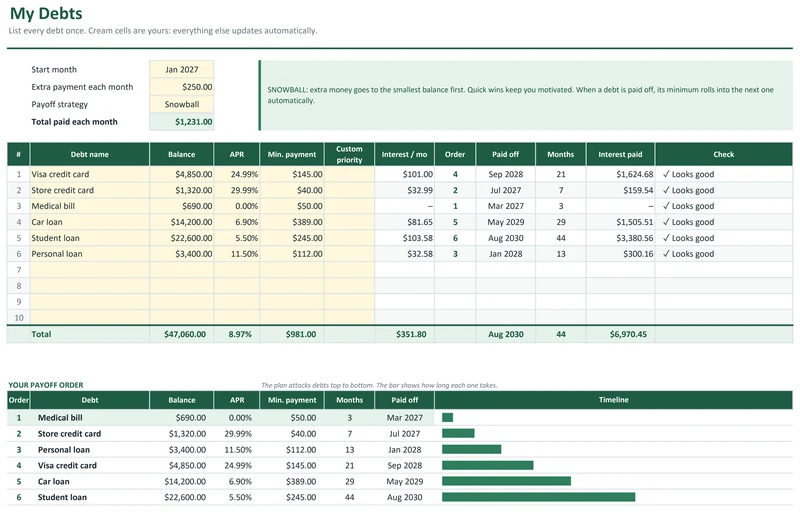Select total balance $47,060.00
This screenshot has width=800, height=512.
coord(182,334)
